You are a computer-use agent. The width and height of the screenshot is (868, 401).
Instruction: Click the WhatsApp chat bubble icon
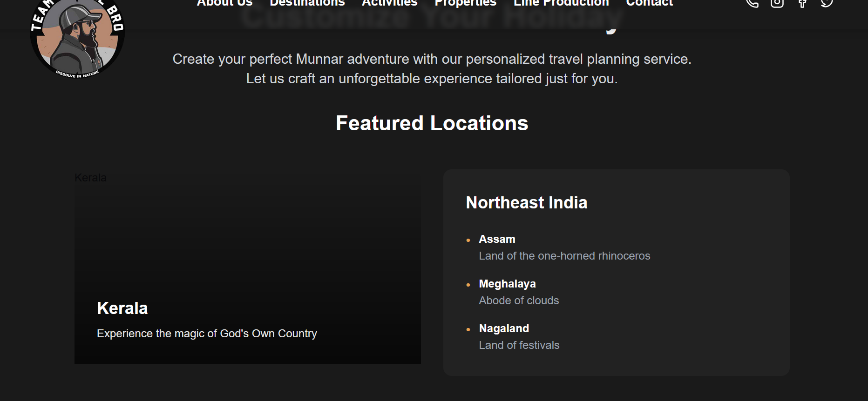tap(827, 3)
